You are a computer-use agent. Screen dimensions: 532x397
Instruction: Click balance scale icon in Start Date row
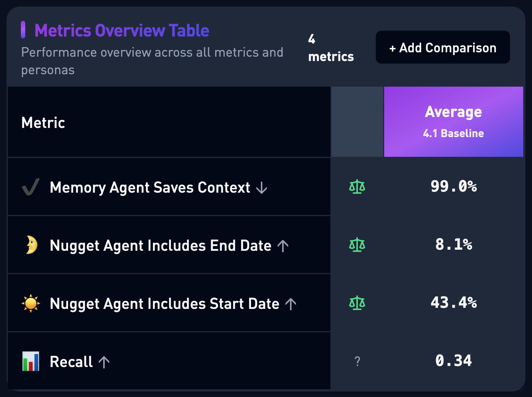coord(357,303)
